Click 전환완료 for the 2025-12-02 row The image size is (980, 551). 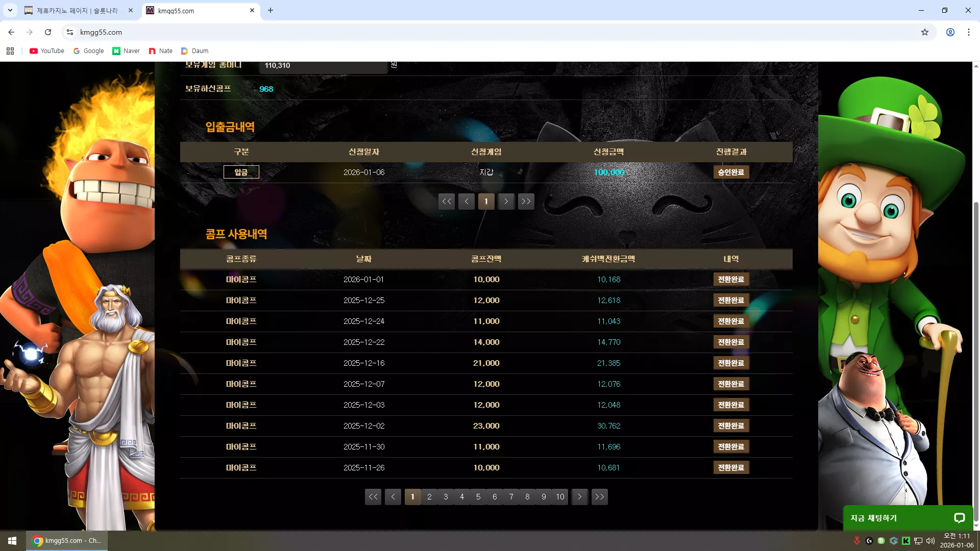pyautogui.click(x=731, y=426)
